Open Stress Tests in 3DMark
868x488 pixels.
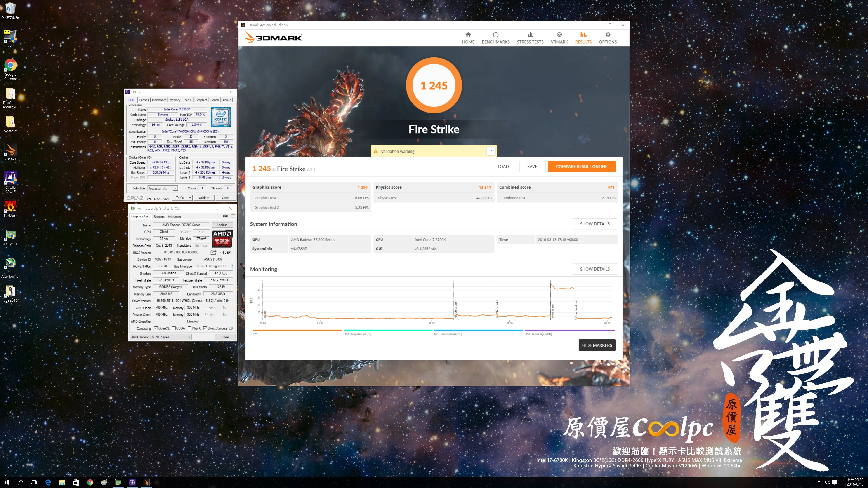(530, 38)
